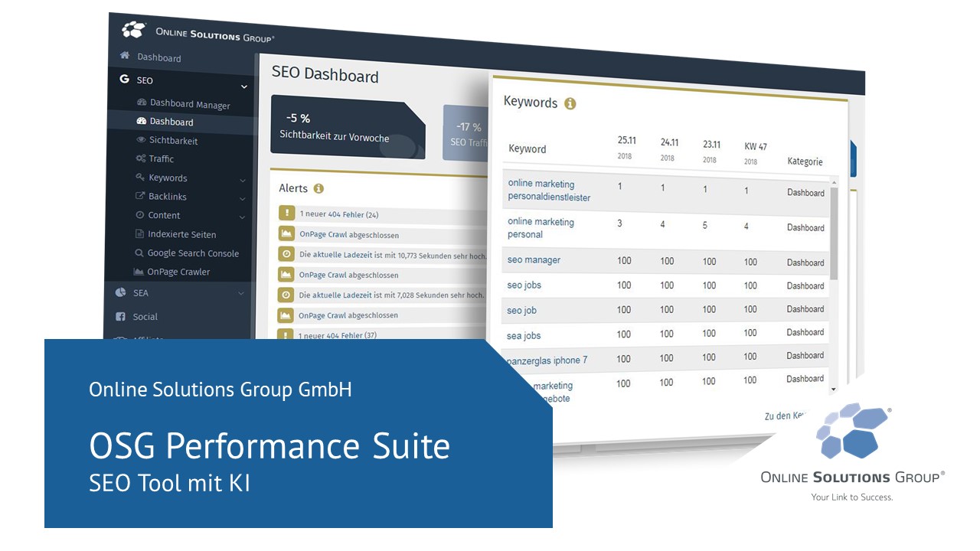This screenshot has height=551, width=980.
Task: Click the Kategorie column header
Action: (805, 161)
